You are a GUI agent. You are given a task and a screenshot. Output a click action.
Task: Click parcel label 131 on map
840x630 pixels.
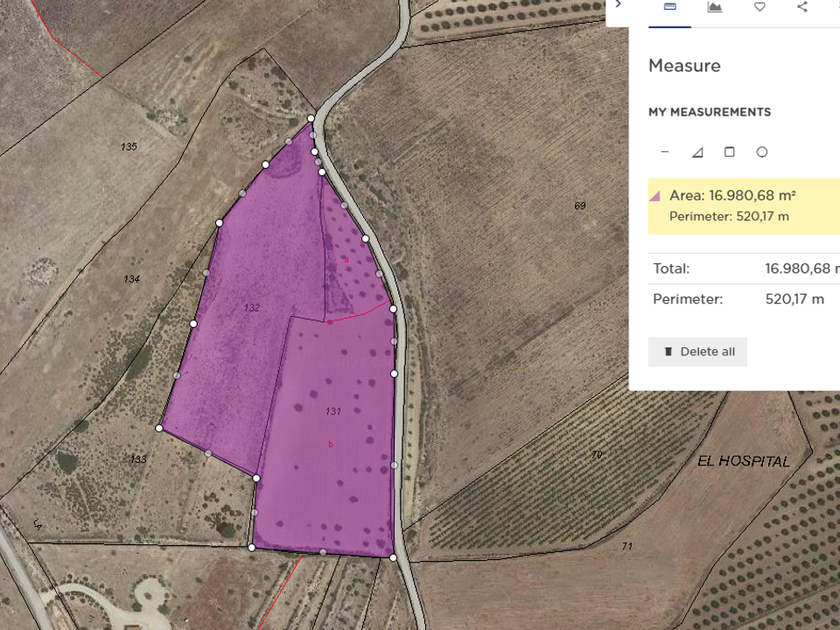[x=333, y=411]
